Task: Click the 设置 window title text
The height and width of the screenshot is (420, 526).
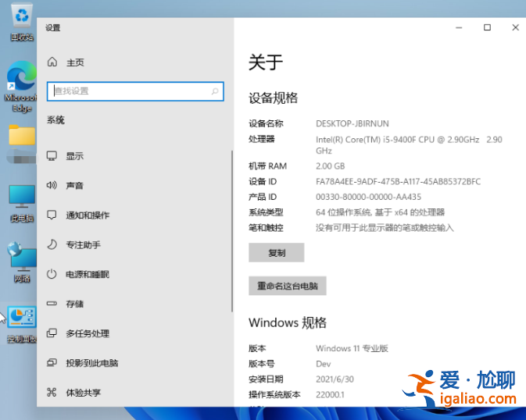Action: point(52,28)
